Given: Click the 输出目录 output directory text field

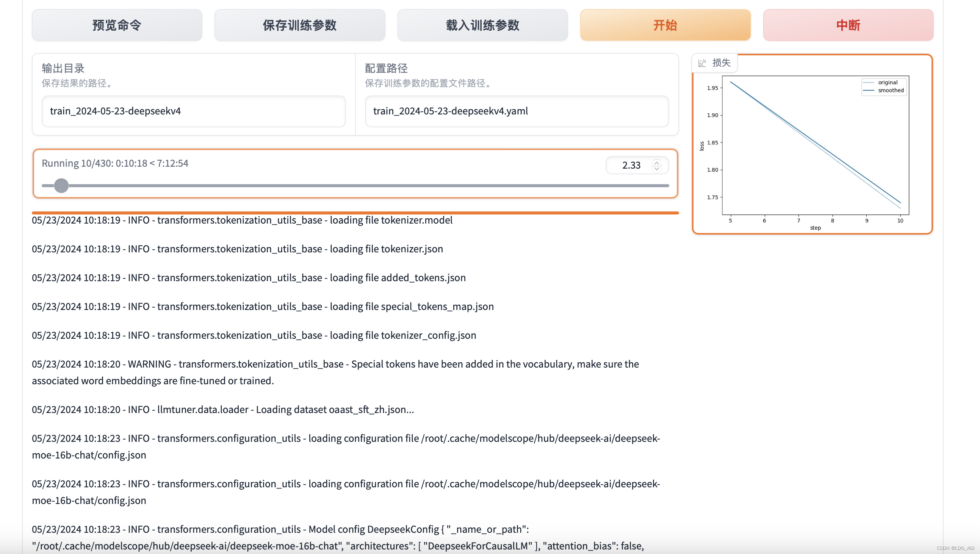Looking at the screenshot, I should click(193, 111).
